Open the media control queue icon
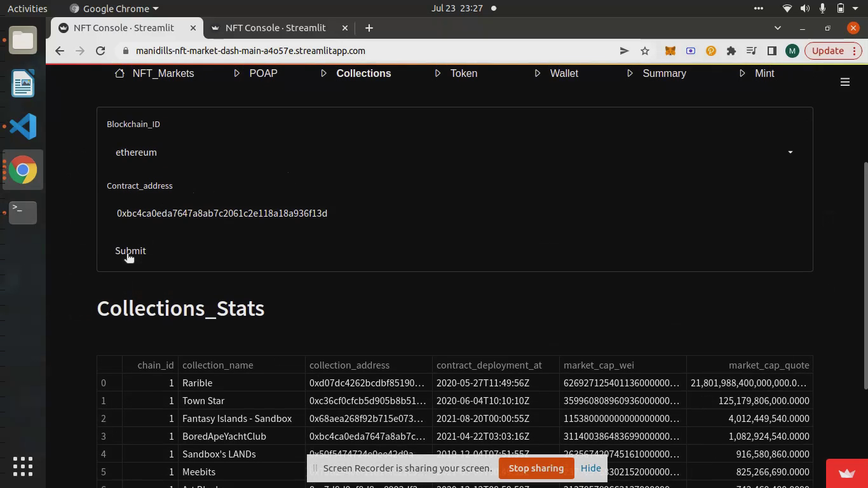This screenshot has height=488, width=868. [752, 51]
